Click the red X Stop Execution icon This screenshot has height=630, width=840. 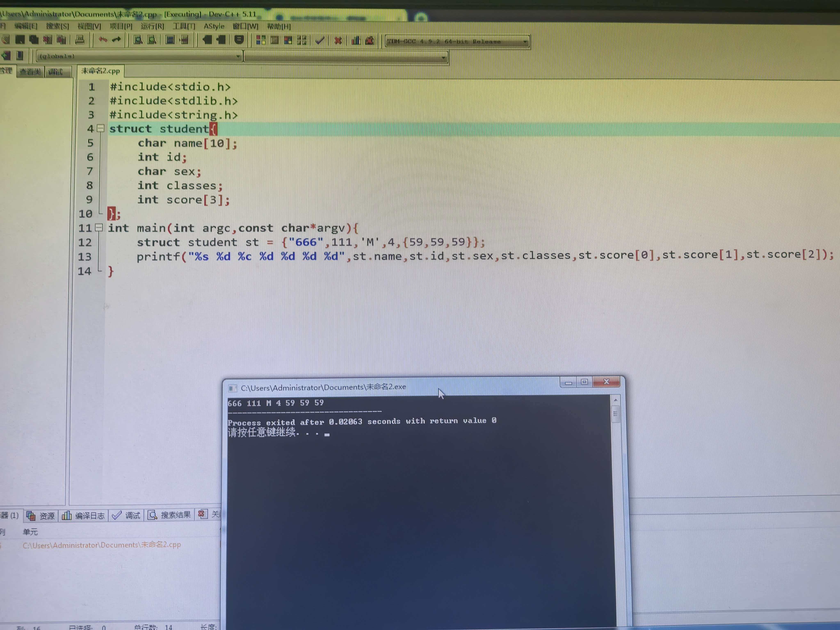[x=338, y=40]
